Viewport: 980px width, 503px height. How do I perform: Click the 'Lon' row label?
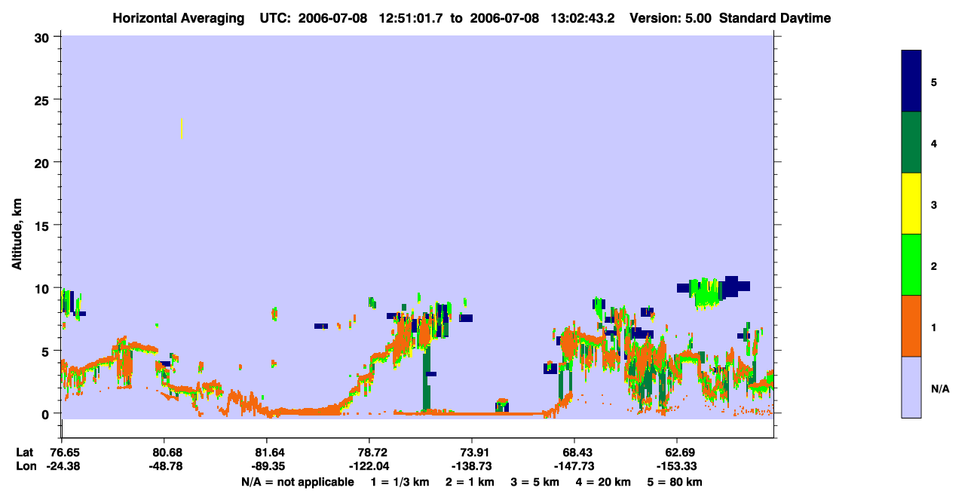(x=25, y=466)
